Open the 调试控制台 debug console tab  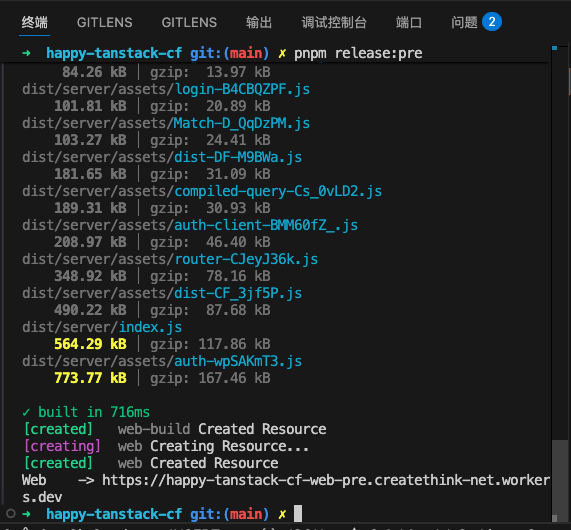pyautogui.click(x=334, y=23)
